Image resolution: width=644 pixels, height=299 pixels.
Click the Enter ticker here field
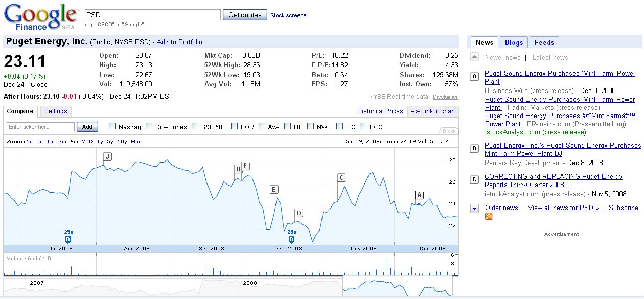[41, 127]
